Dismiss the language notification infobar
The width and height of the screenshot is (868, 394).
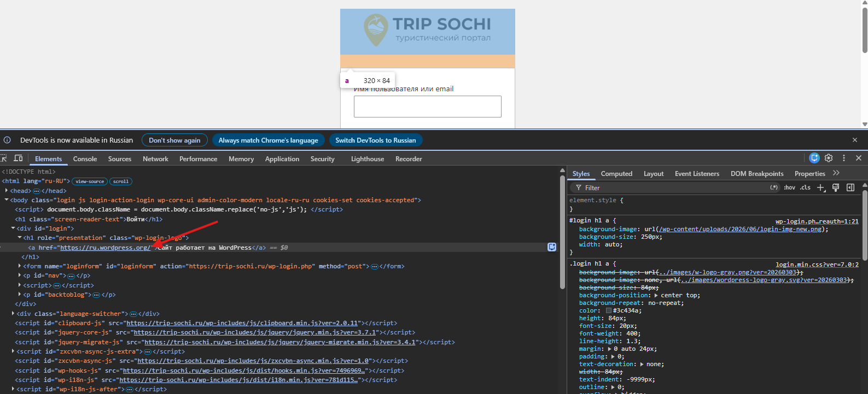point(855,140)
